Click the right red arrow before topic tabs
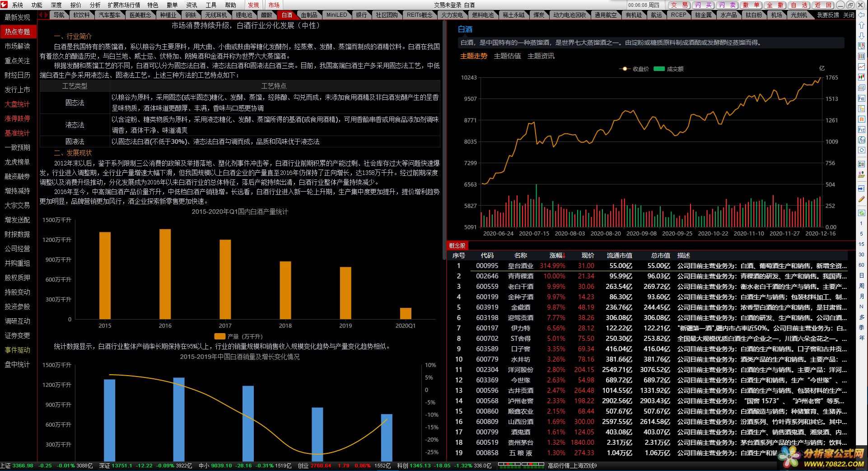 pos(46,15)
